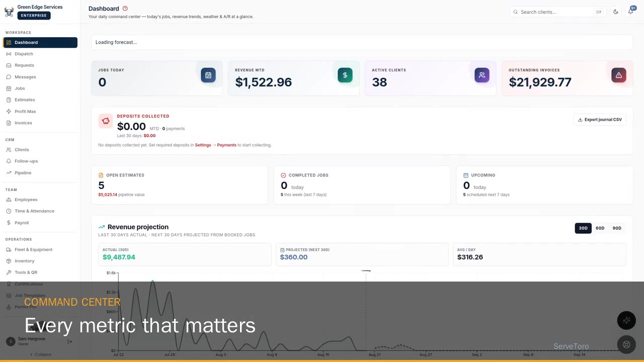
Task: Open the Pipeline page
Action: click(x=40, y=173)
